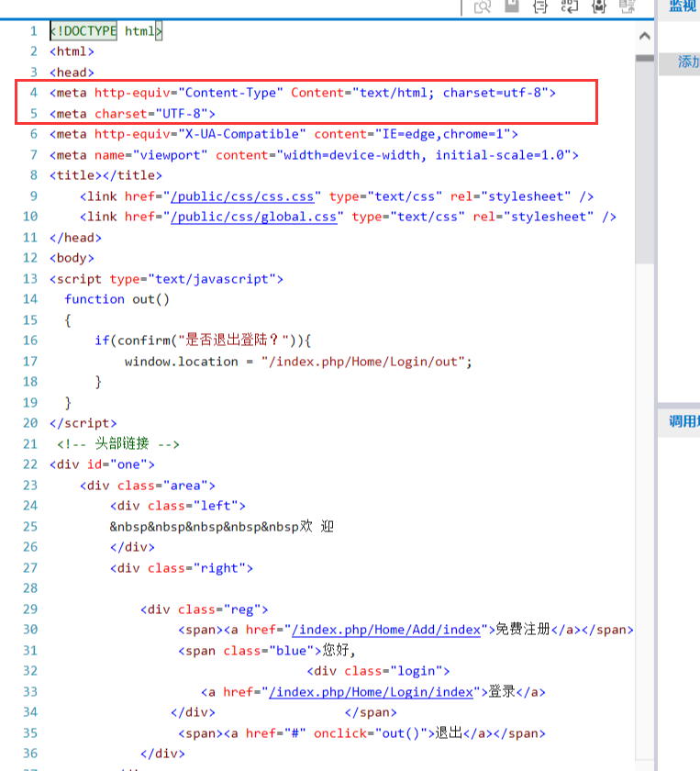This screenshot has height=771, width=700.
Task: Open the /public/css/css.css link
Action: pos(245,196)
